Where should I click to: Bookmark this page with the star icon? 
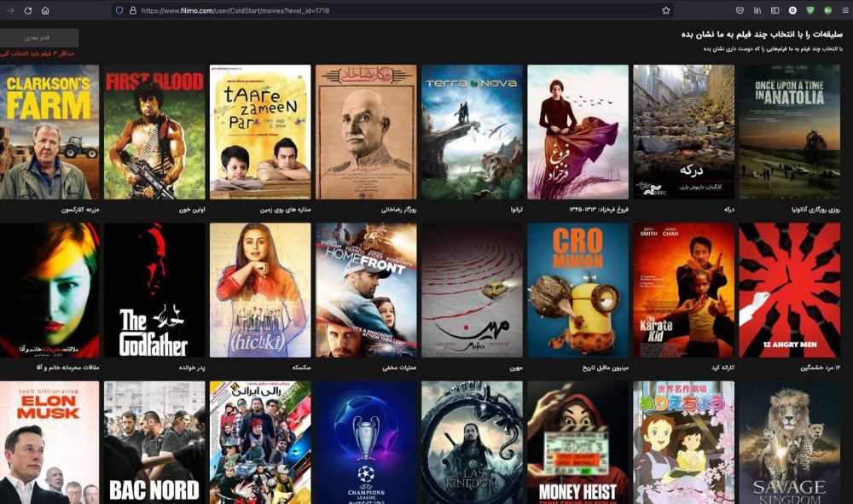(x=665, y=10)
